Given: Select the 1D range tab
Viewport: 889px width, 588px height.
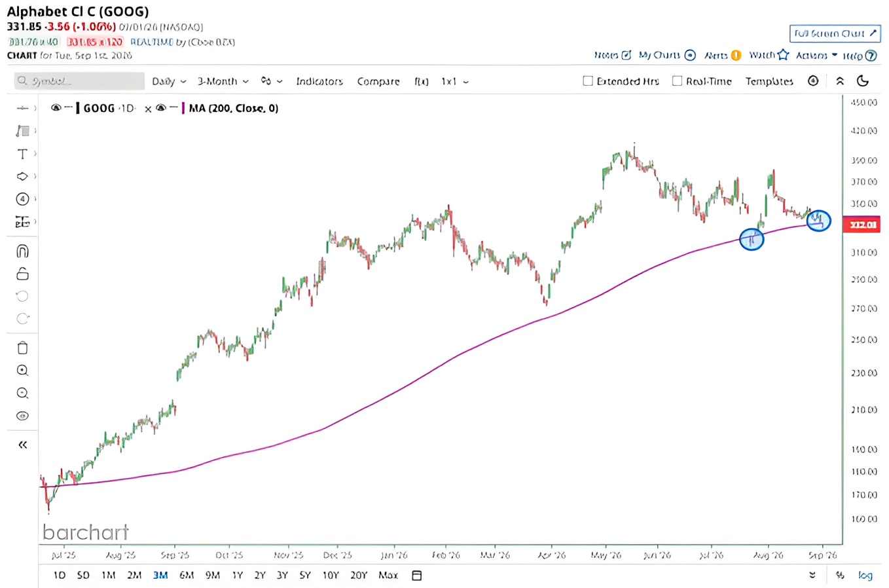Looking at the screenshot, I should pos(59,576).
